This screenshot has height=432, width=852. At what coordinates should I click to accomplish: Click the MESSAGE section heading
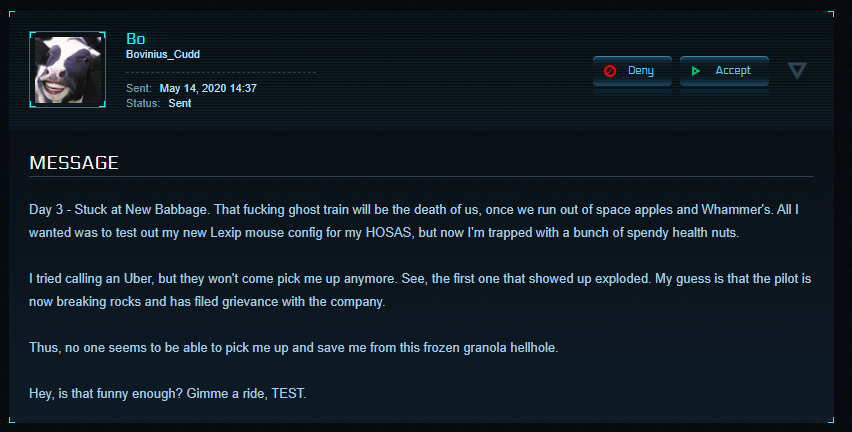click(74, 162)
